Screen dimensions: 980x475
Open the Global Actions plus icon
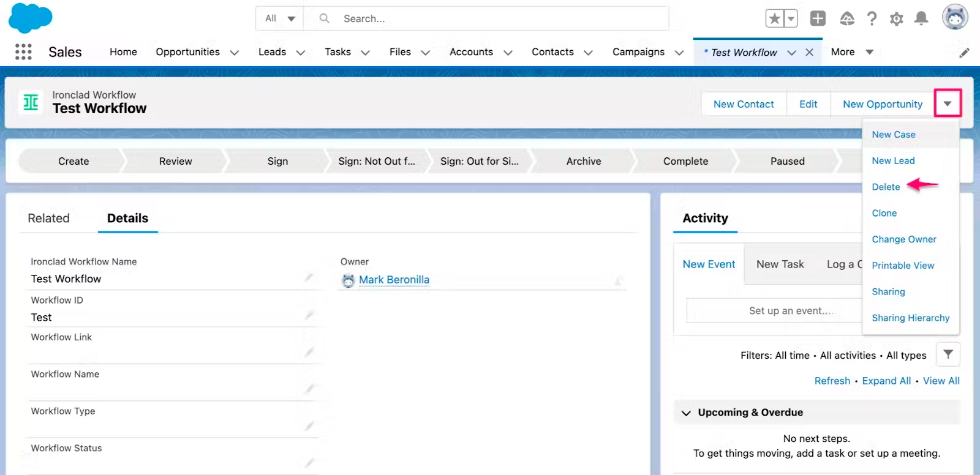pos(818,19)
